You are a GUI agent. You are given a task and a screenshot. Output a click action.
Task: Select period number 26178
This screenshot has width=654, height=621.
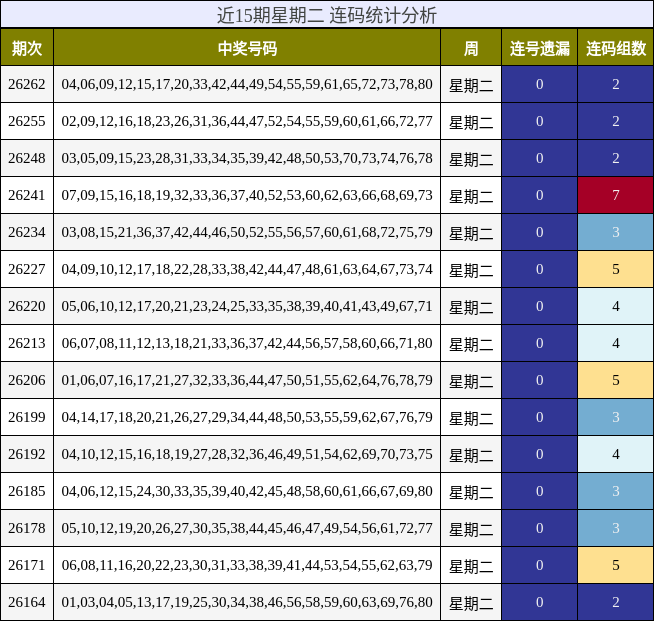coord(27,528)
